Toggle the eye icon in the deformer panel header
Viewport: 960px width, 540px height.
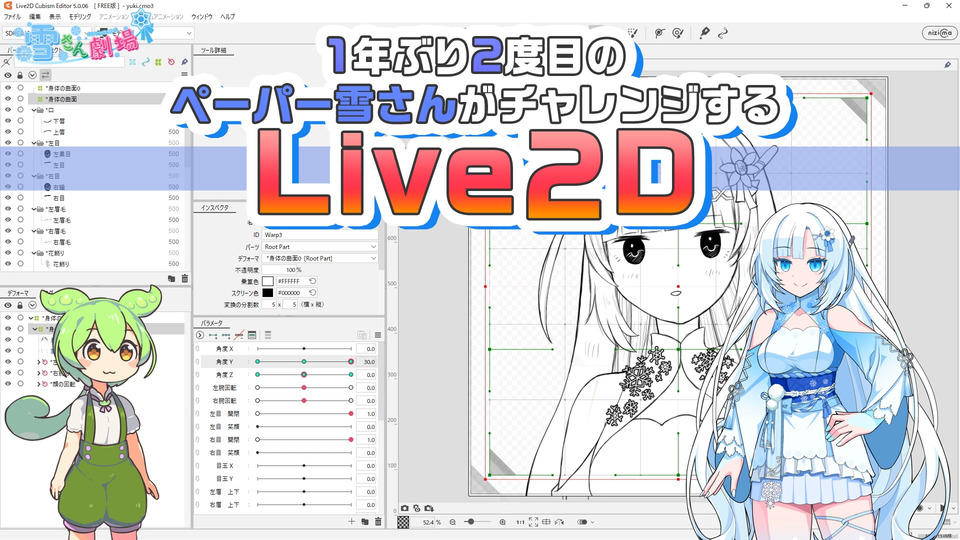(x=8, y=305)
